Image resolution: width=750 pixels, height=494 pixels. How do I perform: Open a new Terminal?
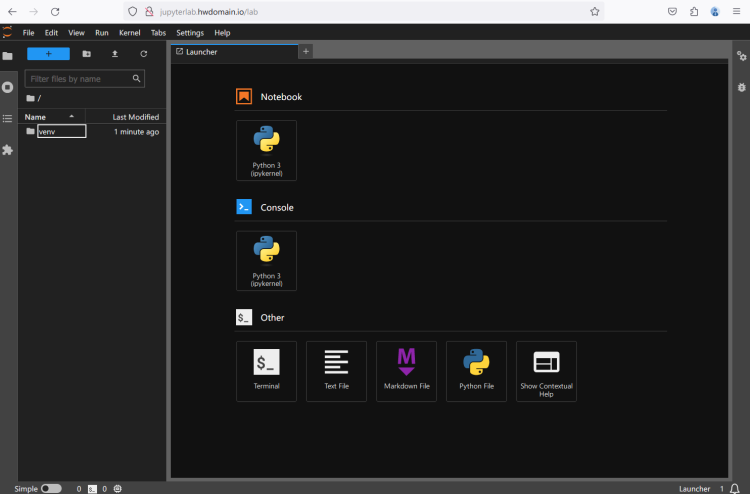point(266,371)
